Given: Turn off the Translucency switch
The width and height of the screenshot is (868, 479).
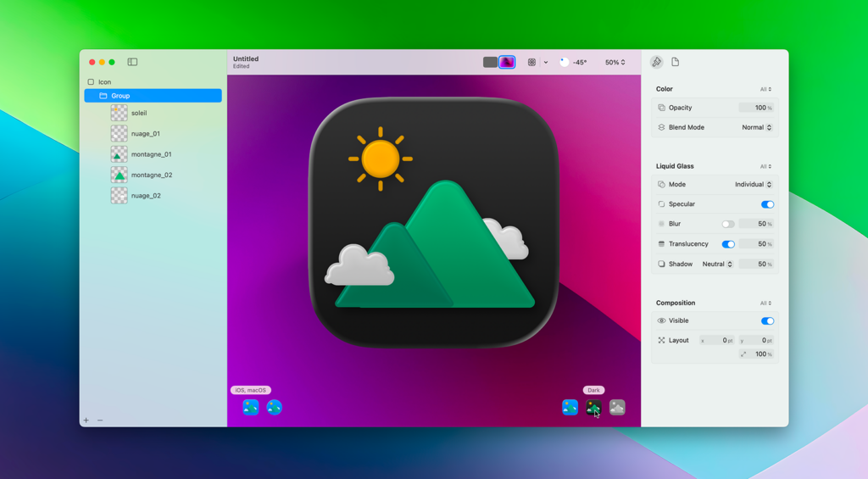Looking at the screenshot, I should pyautogui.click(x=727, y=244).
